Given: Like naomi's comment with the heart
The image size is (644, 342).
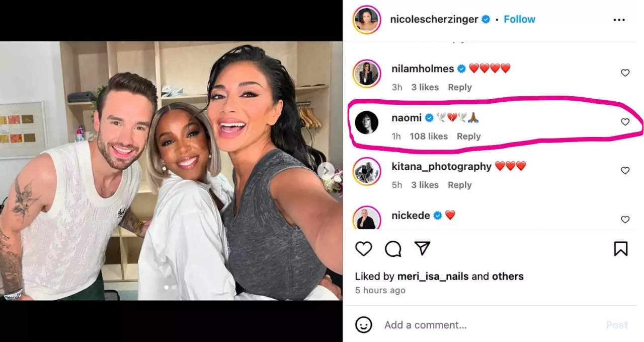Looking at the screenshot, I should coord(625,122).
